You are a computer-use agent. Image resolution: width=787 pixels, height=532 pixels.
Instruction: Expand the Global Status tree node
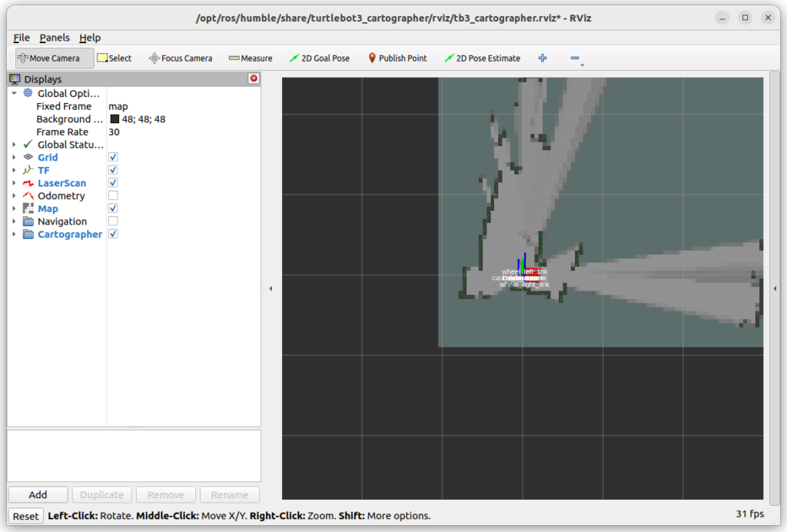click(14, 145)
